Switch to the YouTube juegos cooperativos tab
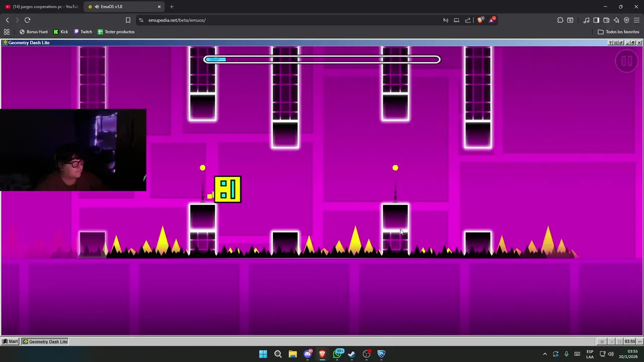 41,7
